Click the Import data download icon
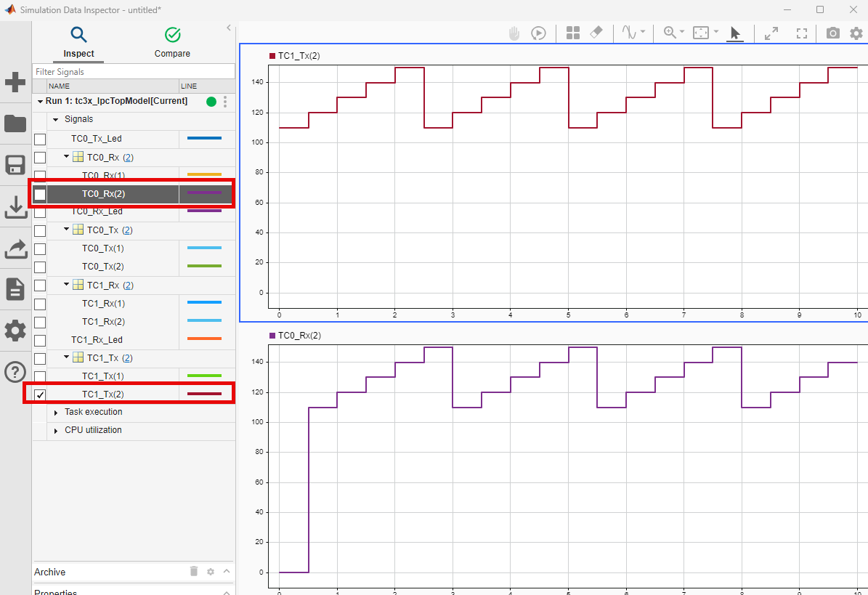Viewport: 868px width, 595px height. tap(15, 207)
